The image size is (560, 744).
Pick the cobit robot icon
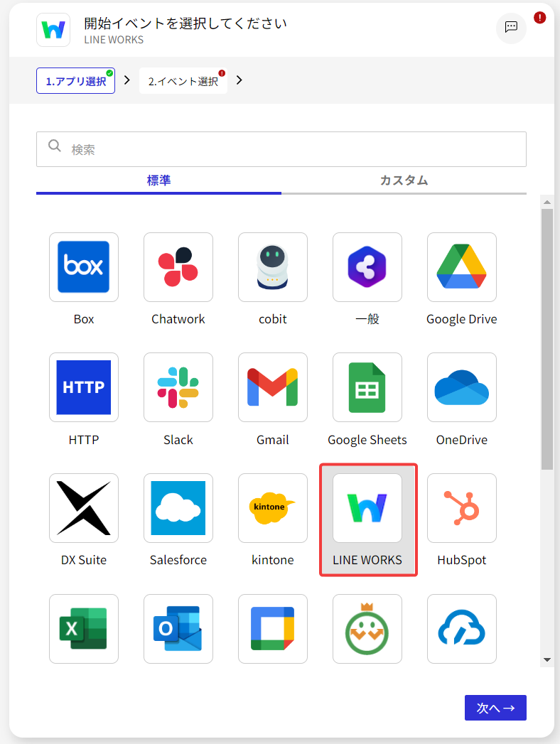[x=272, y=267]
